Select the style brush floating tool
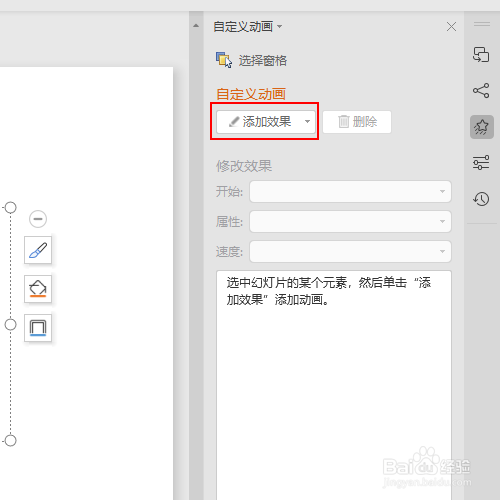This screenshot has height=500, width=500. (38, 250)
